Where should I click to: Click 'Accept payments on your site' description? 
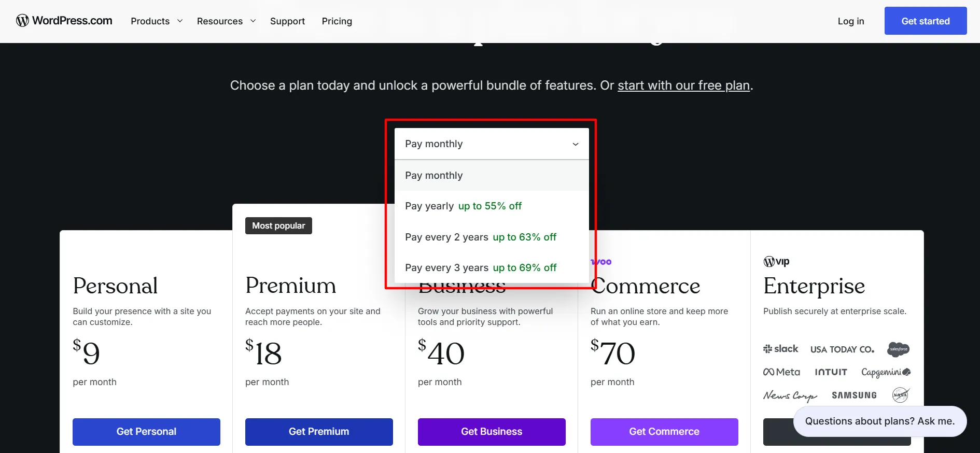(313, 317)
